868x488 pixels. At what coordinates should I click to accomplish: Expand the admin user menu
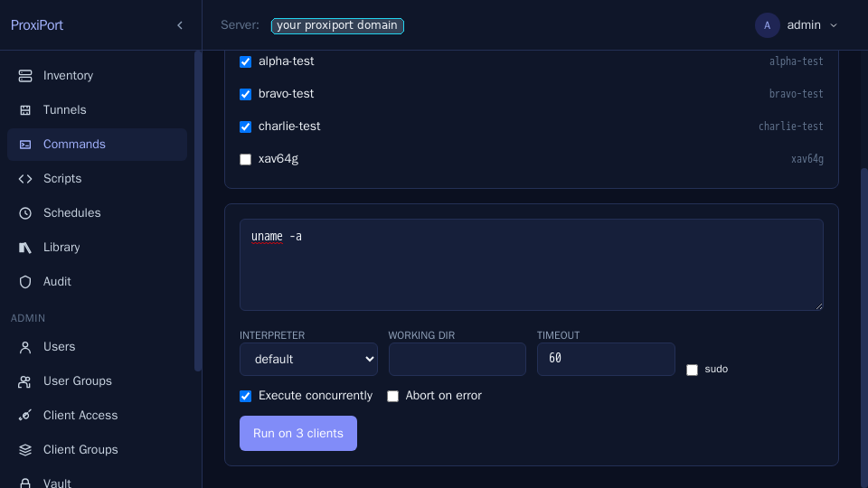tap(797, 25)
